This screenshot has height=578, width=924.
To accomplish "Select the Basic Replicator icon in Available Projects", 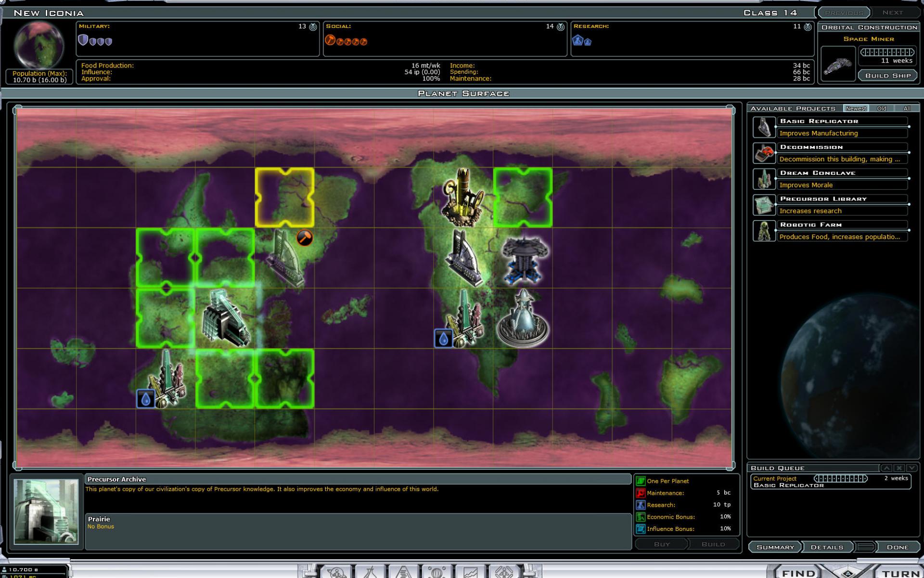I will coord(764,127).
